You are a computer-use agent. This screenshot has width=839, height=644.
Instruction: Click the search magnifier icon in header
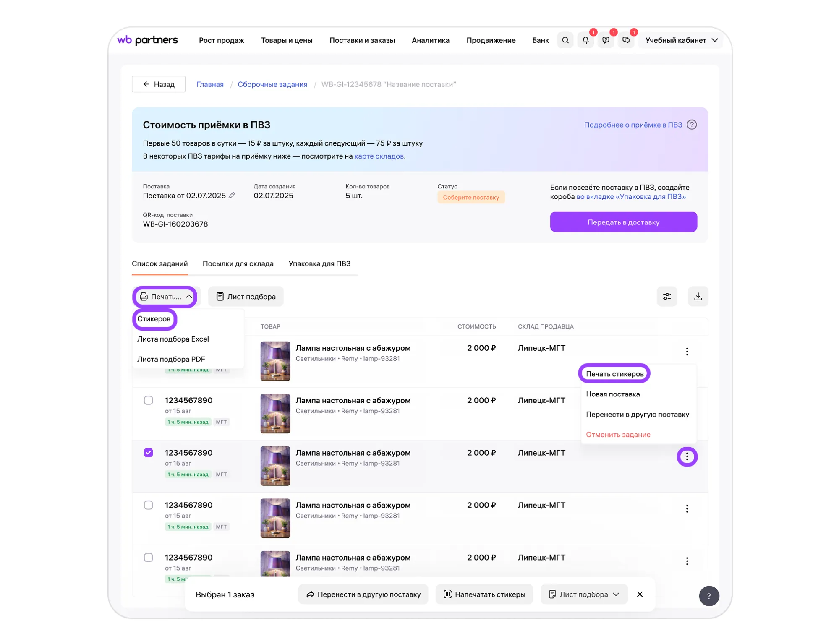tap(565, 40)
